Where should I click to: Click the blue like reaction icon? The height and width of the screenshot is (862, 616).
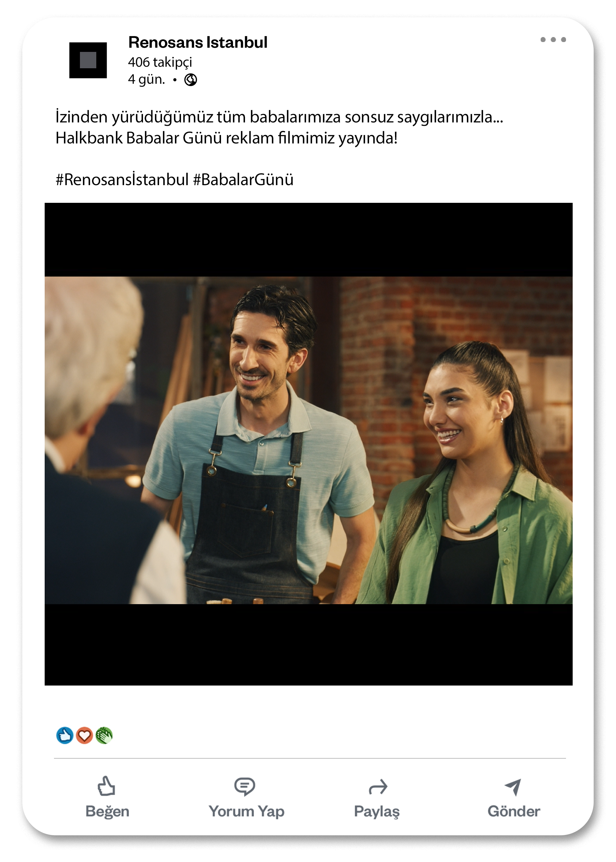pos(64,735)
